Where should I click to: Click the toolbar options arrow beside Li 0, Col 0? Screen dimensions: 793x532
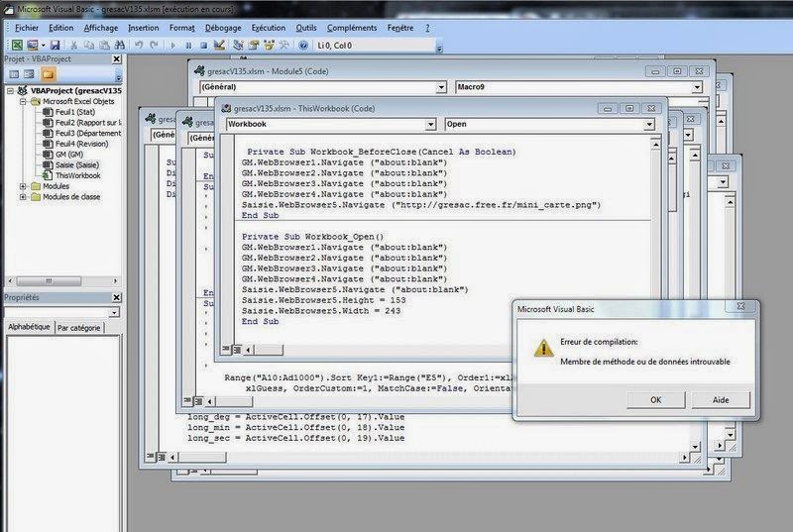[439, 47]
